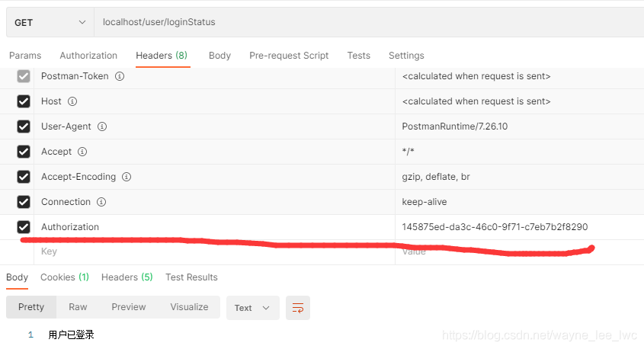
Task: Uncheck the Host header checkbox
Action: tap(24, 101)
